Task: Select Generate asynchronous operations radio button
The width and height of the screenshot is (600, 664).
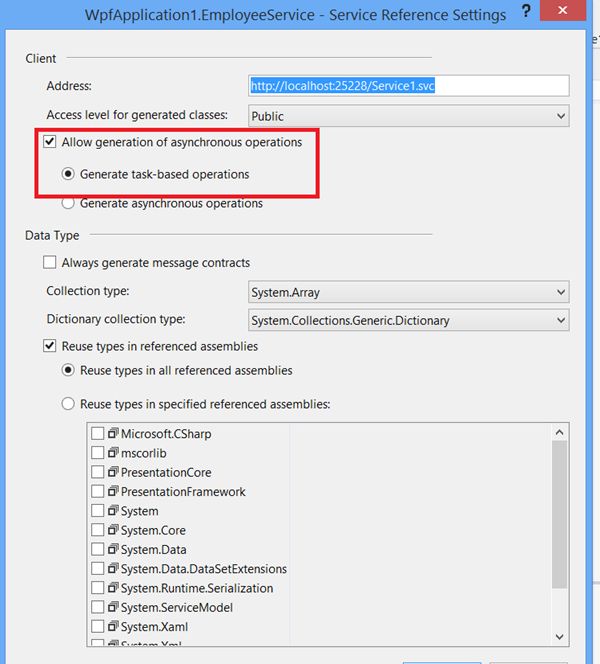Action: [69, 203]
